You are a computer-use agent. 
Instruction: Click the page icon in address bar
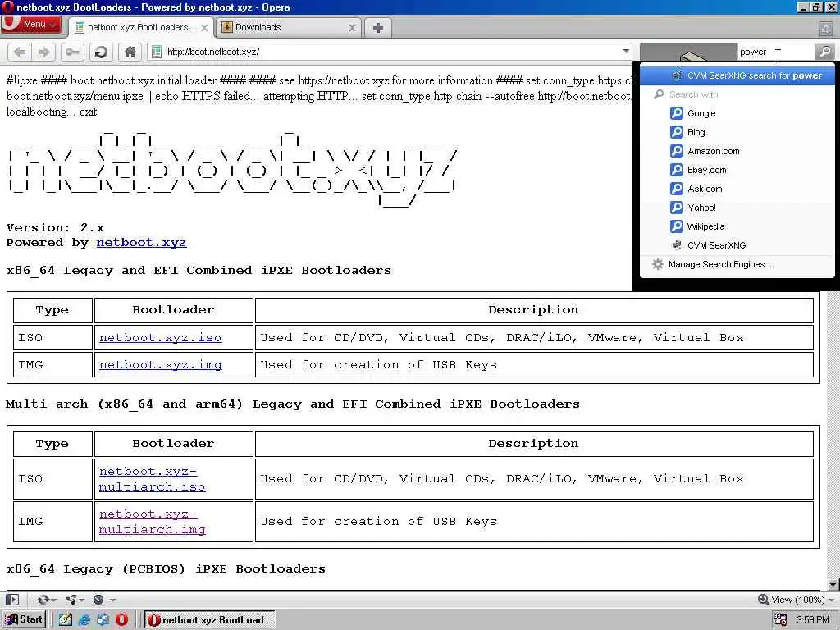click(157, 52)
